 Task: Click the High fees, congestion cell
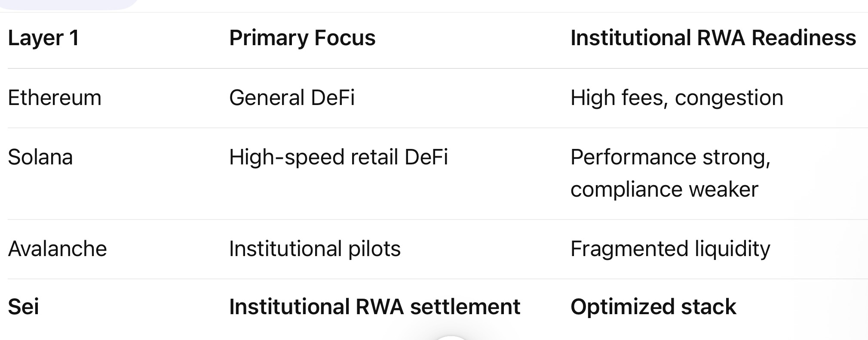click(x=677, y=98)
